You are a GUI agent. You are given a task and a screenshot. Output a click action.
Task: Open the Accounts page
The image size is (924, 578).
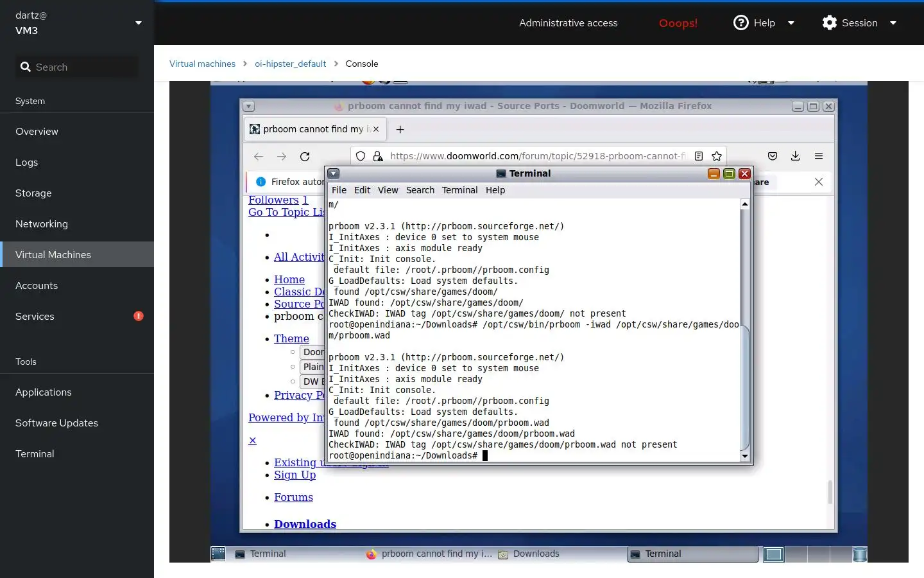tap(77, 285)
